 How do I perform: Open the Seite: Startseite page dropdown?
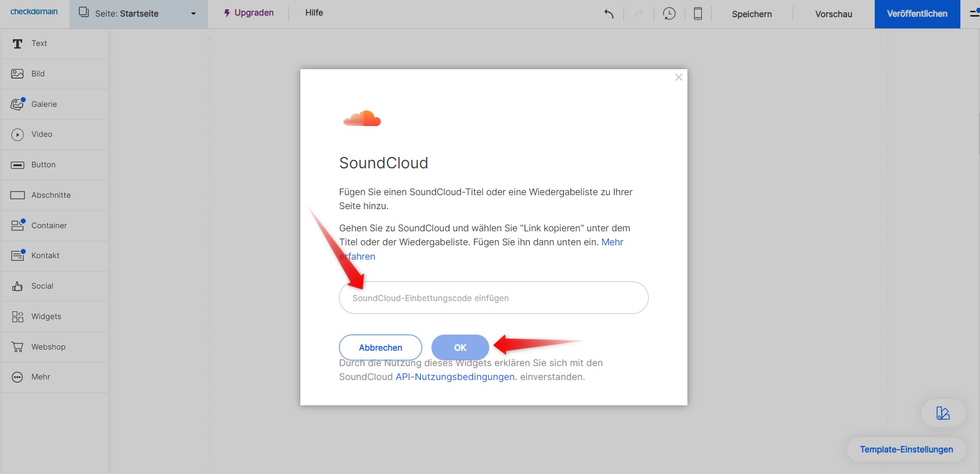coord(138,14)
